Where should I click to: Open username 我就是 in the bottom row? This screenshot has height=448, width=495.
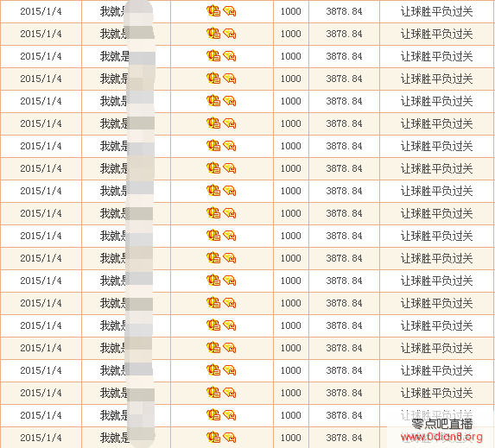click(x=114, y=438)
